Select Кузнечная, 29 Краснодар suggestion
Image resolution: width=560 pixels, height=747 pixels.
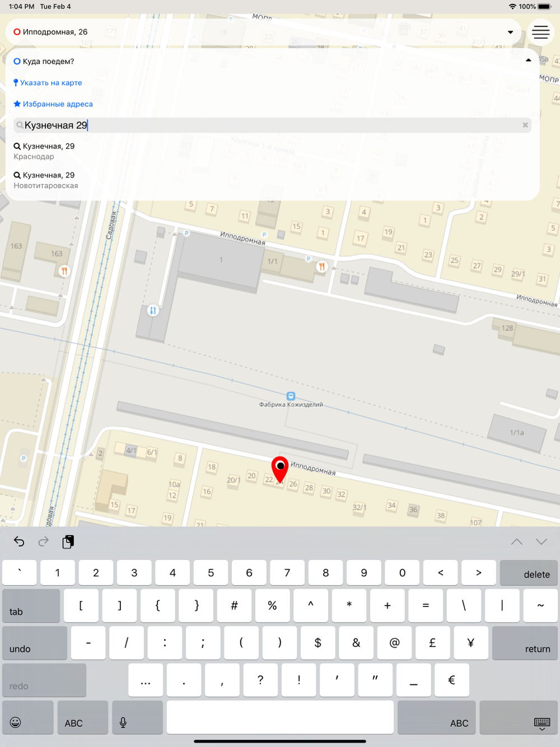coord(272,151)
